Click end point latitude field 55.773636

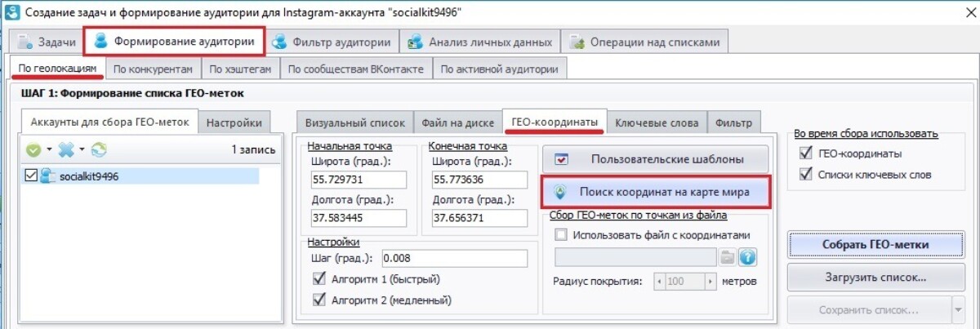(480, 180)
